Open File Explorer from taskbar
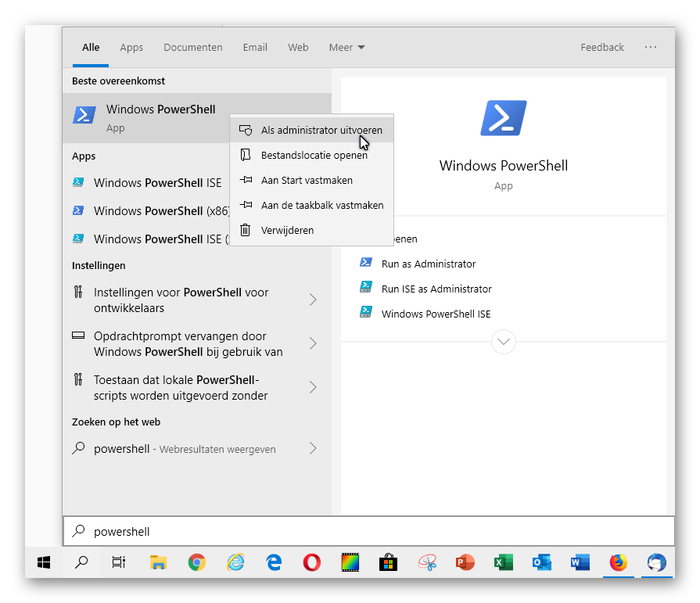The height and width of the screenshot is (603, 700). 158,562
